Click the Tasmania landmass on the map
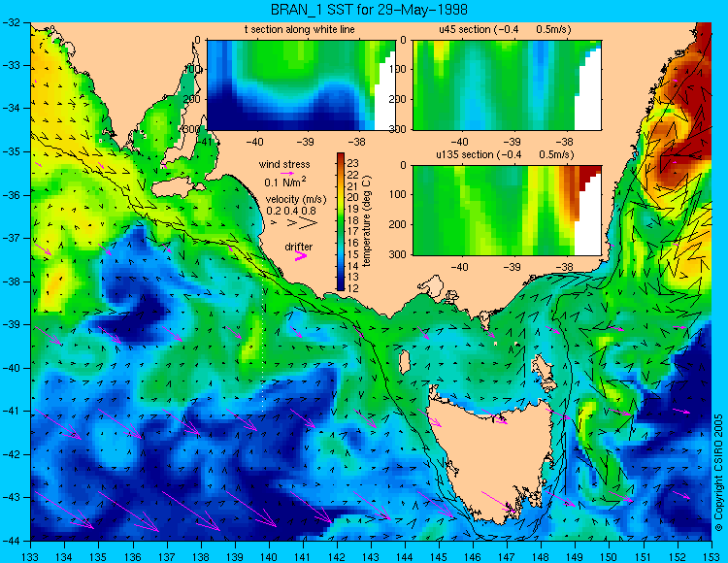 tap(492, 457)
